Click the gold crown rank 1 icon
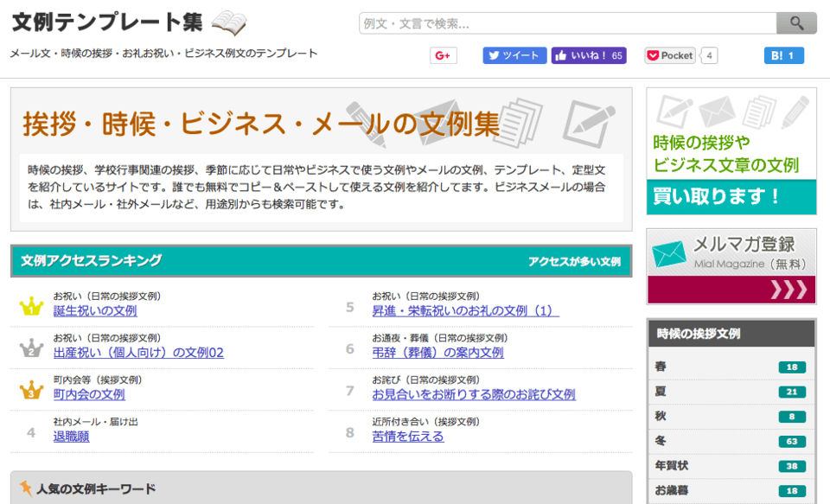Viewport: 830px width, 504px height. tap(31, 306)
